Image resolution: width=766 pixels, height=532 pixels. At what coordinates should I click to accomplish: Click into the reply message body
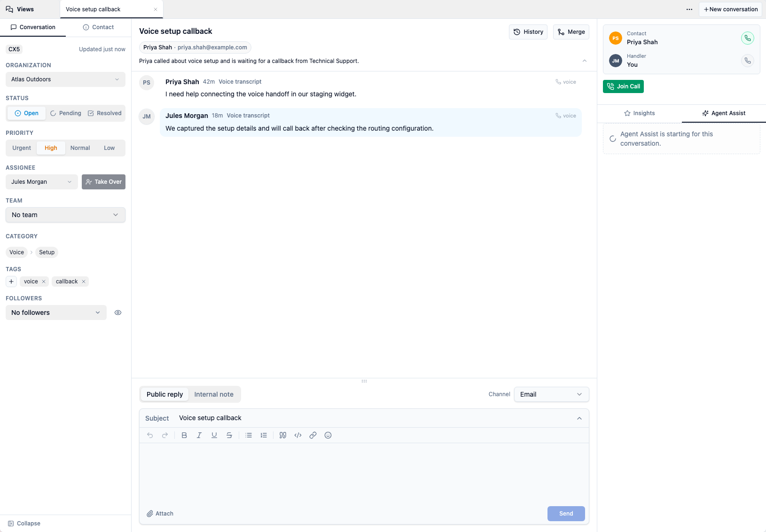coord(364,473)
